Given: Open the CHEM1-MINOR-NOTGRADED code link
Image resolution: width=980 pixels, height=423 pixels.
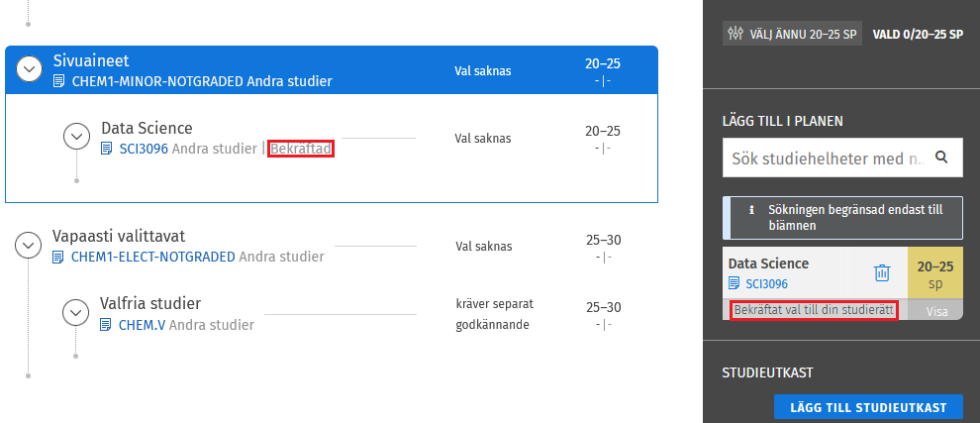Looking at the screenshot, I should coord(157,81).
